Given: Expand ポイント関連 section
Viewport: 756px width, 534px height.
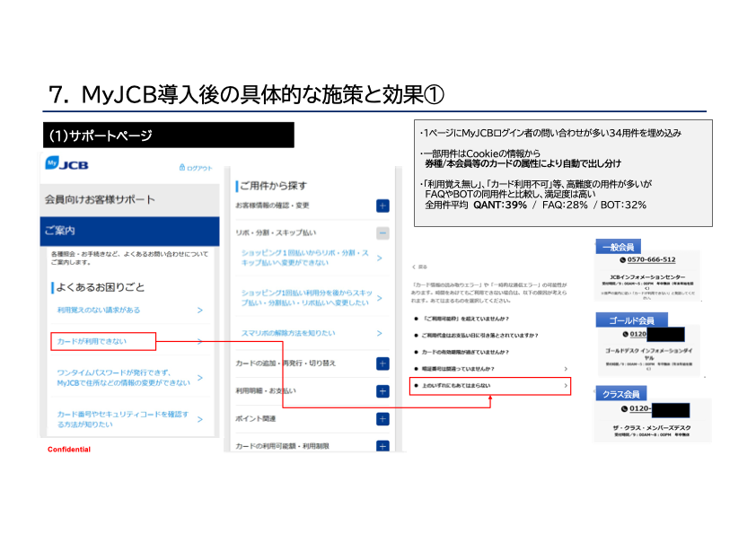Looking at the screenshot, I should (x=382, y=419).
